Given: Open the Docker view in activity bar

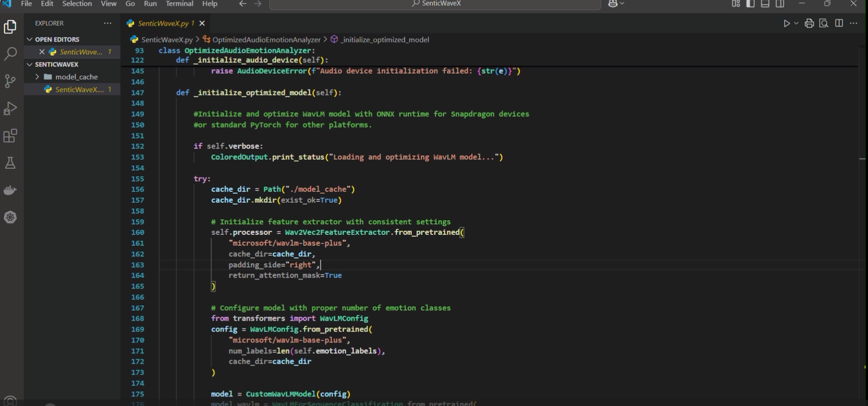Looking at the screenshot, I should coord(10,190).
